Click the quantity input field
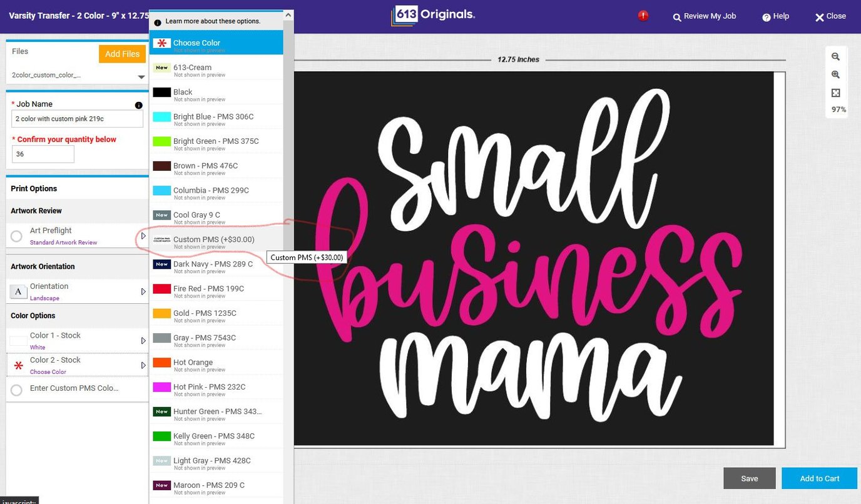Screen dimensions: 861x504 coord(43,154)
